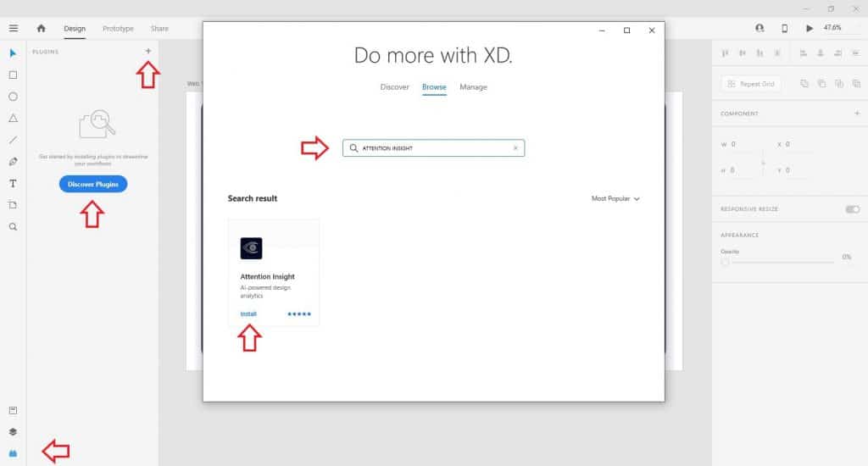Image resolution: width=868 pixels, height=466 pixels.
Task: Select the Line tool
Action: tap(13, 140)
